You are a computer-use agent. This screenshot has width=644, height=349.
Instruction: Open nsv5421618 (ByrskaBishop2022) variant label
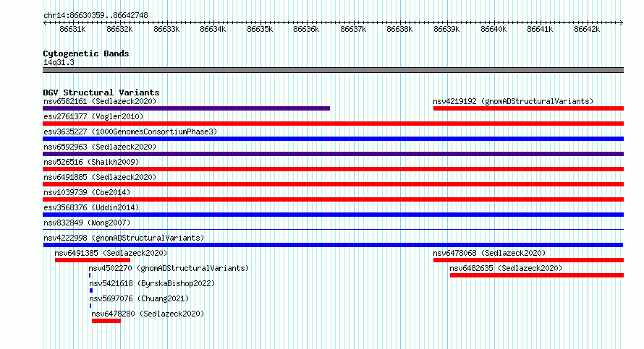point(152,283)
